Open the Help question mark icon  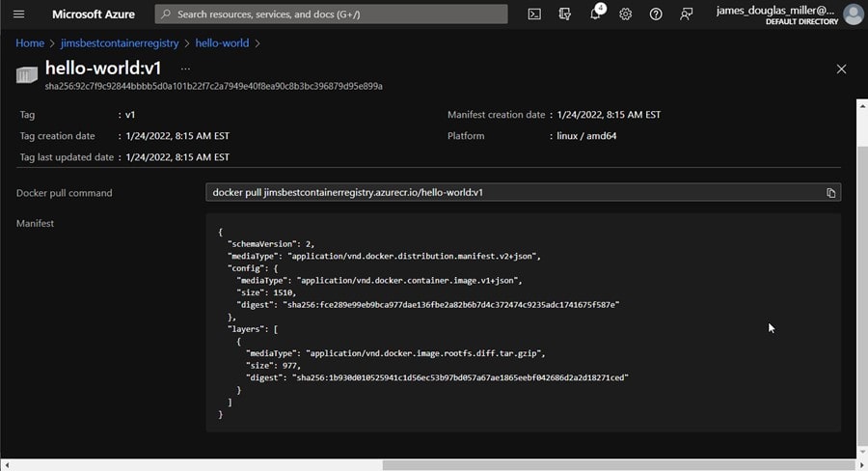[656, 14]
